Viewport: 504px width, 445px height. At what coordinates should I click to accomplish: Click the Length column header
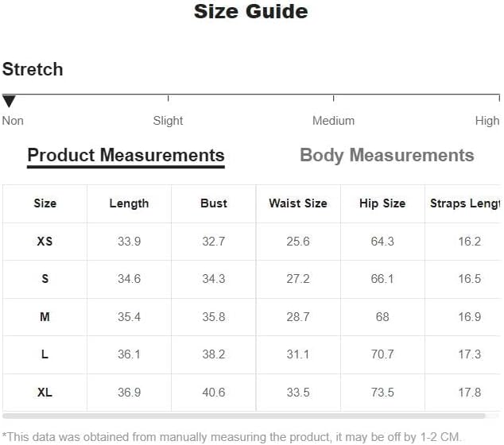[129, 203]
